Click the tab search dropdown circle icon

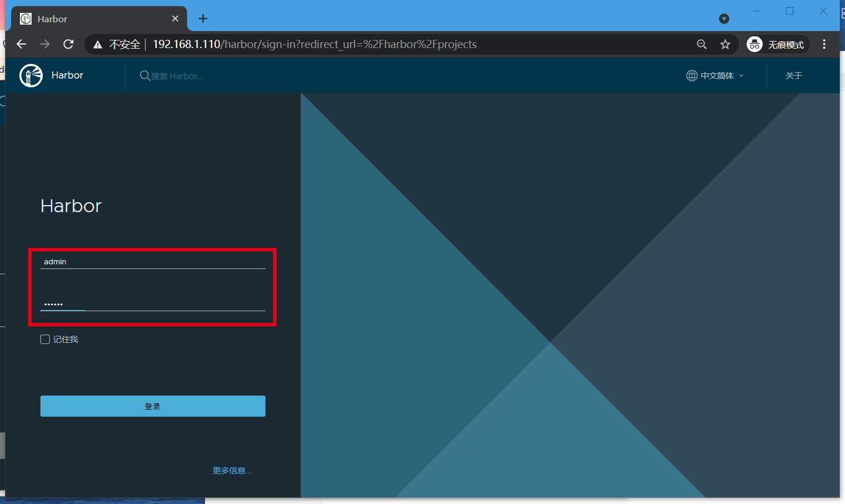coord(724,19)
